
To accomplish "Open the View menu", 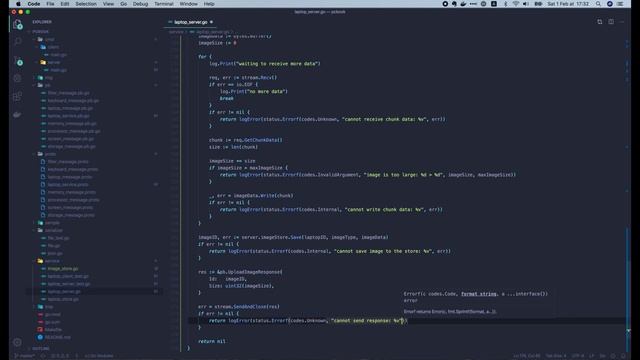I will click(108, 4).
